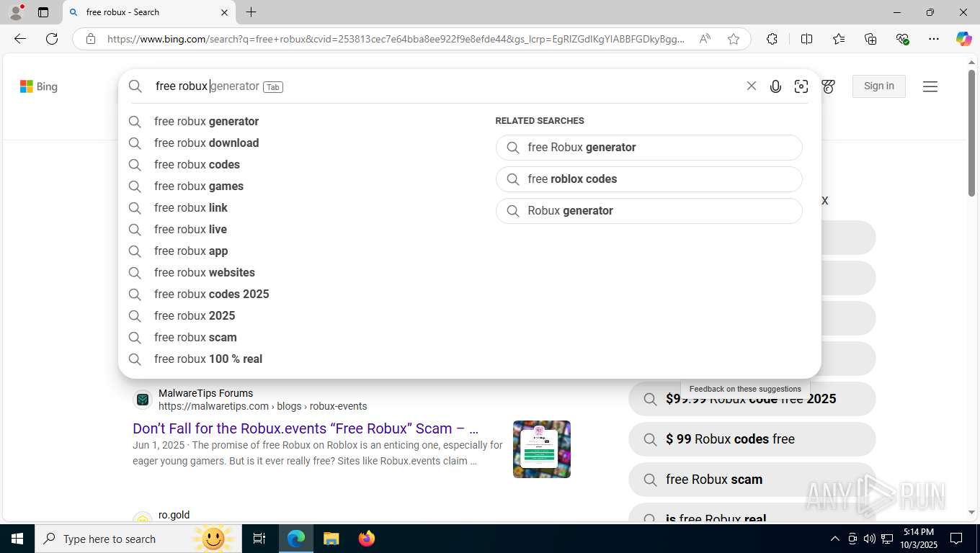View site information lock icon
Image resolution: width=980 pixels, height=553 pixels.
tap(90, 39)
